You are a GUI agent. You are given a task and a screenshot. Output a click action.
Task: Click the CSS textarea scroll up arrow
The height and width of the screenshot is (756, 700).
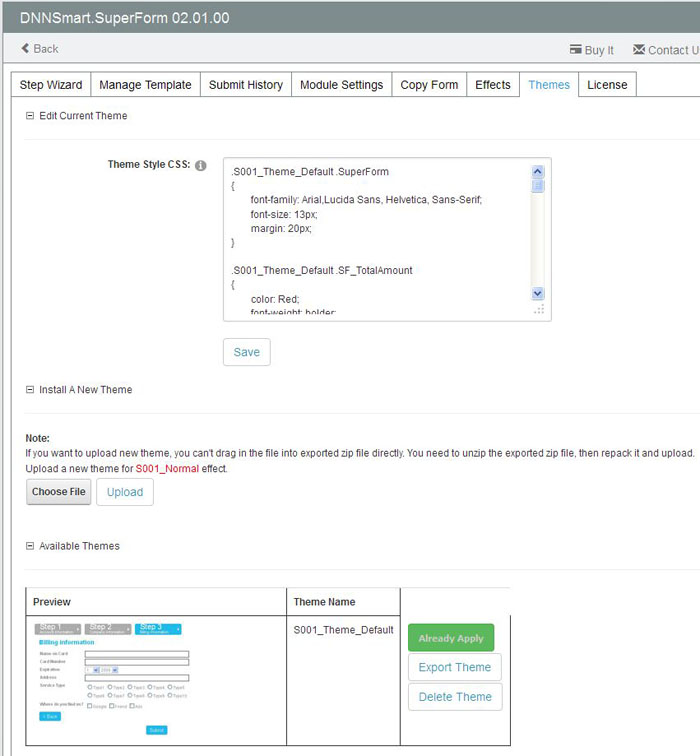(538, 172)
